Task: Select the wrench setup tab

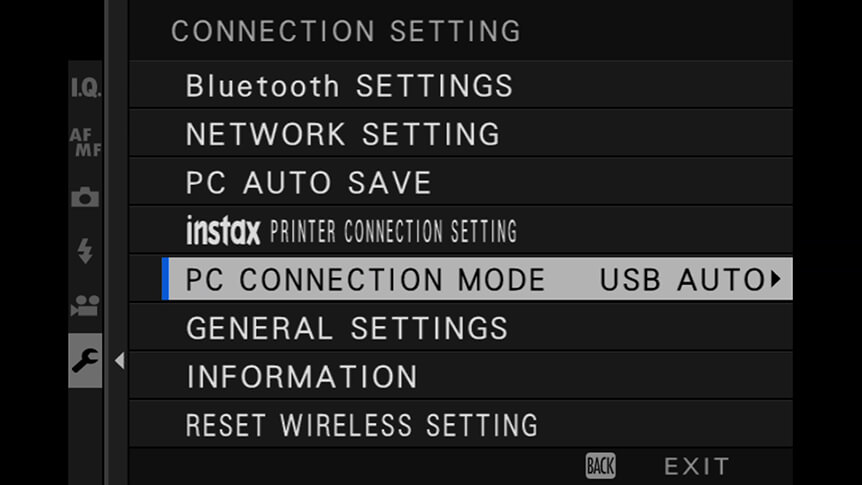Action: click(85, 360)
